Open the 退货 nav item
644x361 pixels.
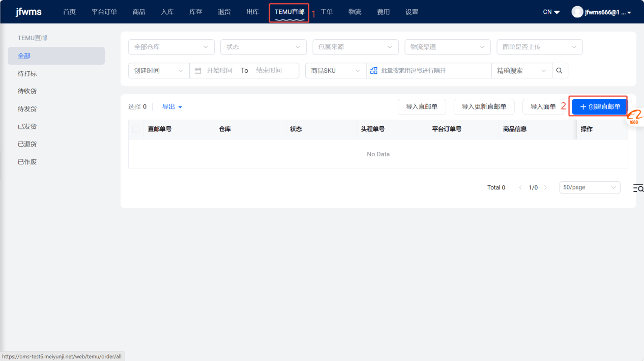224,12
